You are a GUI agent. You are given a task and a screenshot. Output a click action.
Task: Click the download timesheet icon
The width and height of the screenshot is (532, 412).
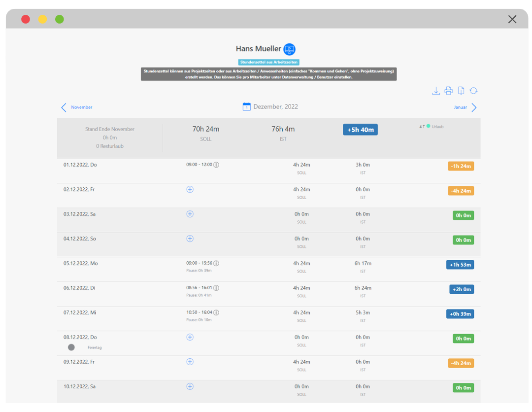tap(436, 91)
